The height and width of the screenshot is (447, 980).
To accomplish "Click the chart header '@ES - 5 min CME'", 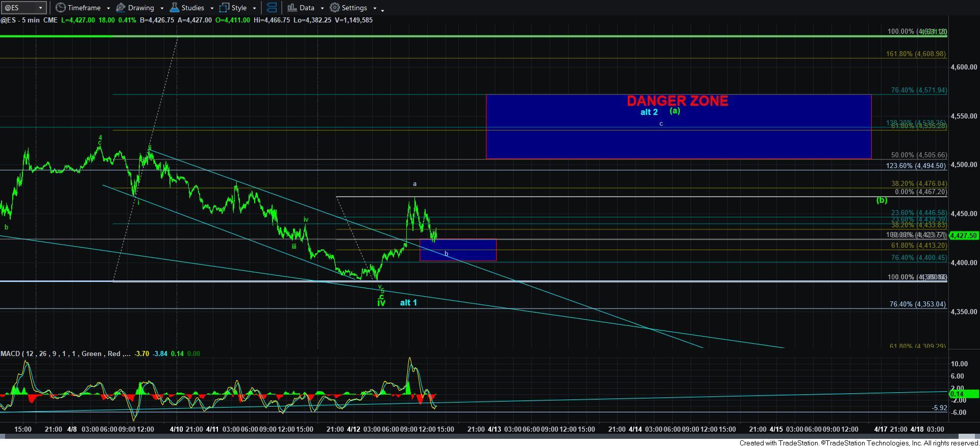I will point(29,20).
